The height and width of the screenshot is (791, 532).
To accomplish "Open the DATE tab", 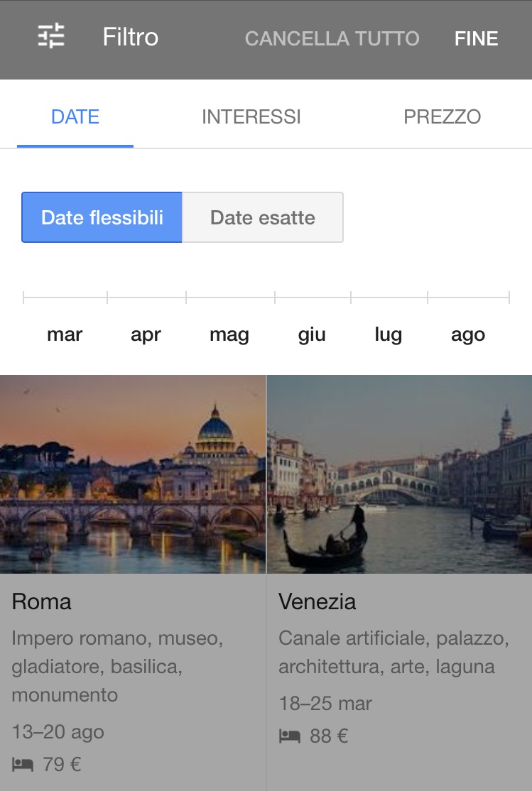I will point(75,117).
